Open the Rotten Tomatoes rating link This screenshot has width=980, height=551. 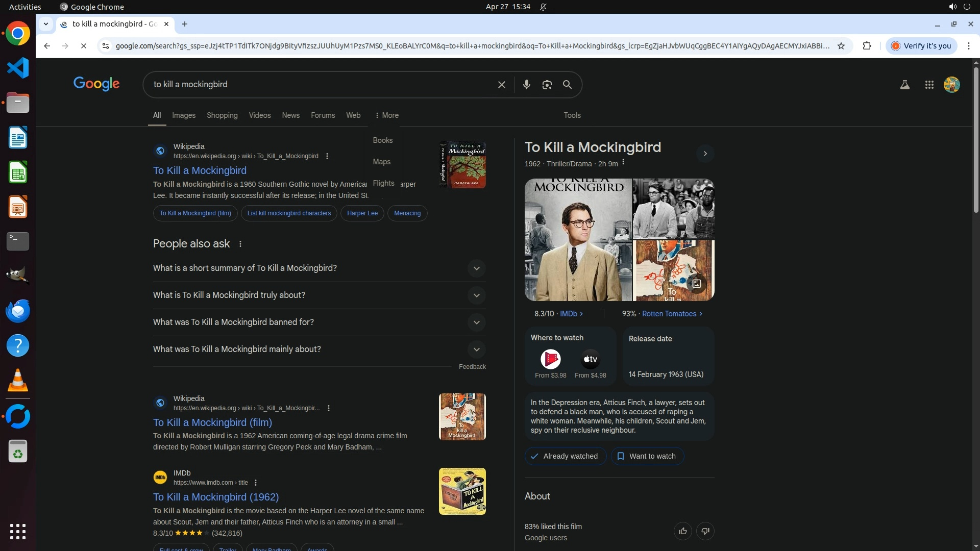[x=669, y=314]
